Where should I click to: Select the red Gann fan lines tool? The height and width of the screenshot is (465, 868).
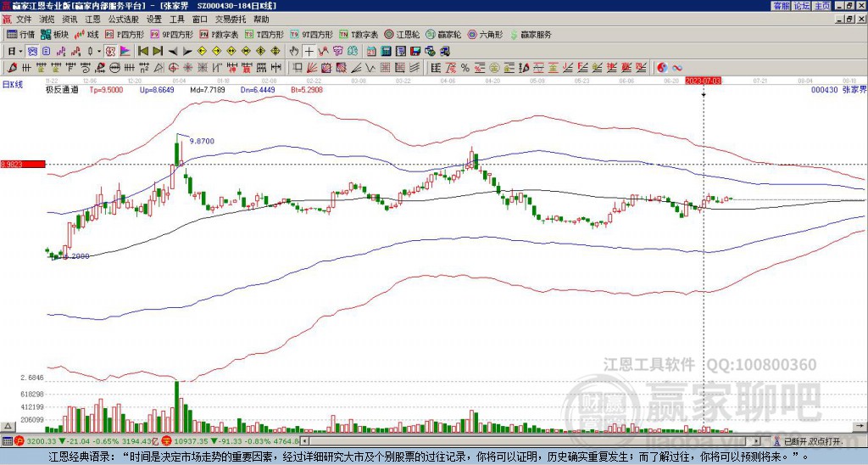tap(312, 68)
